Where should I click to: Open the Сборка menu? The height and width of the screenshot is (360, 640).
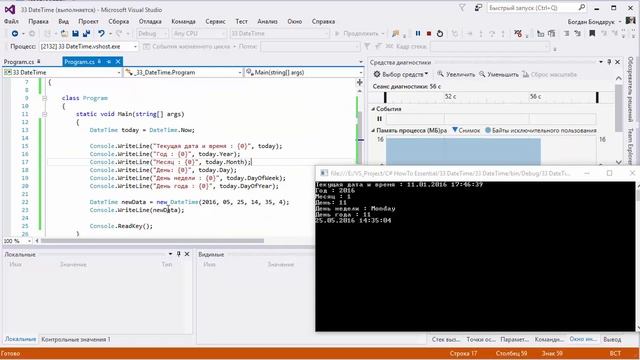(x=119, y=21)
